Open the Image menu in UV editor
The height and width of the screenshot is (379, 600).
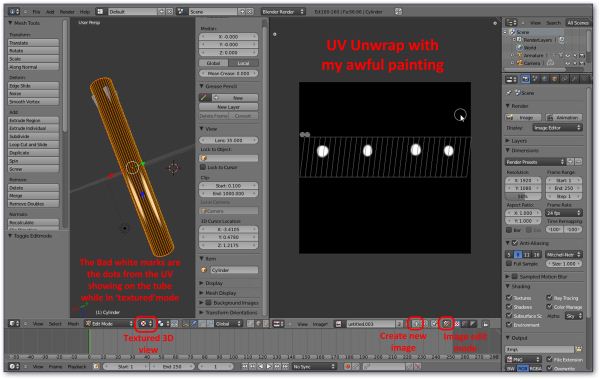point(320,324)
